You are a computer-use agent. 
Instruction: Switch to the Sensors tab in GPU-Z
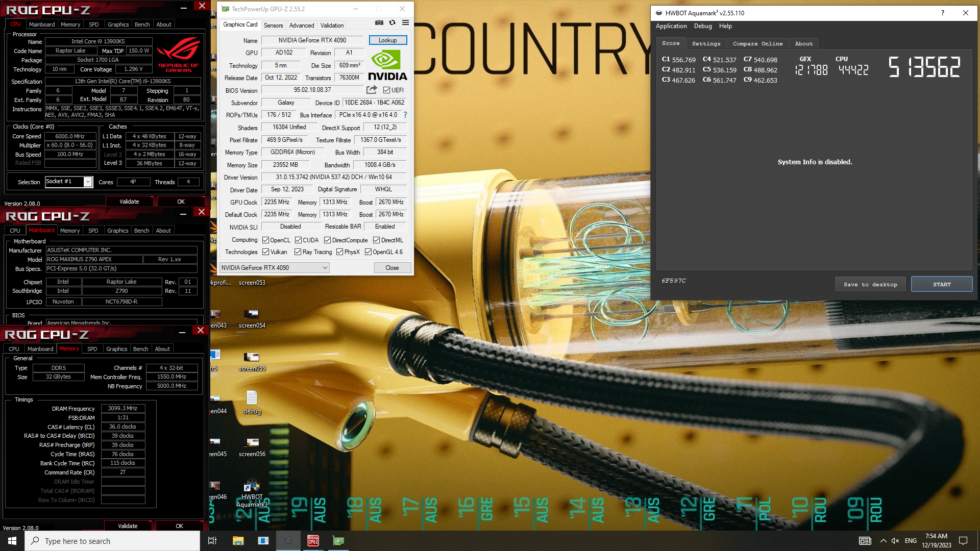[x=273, y=25]
